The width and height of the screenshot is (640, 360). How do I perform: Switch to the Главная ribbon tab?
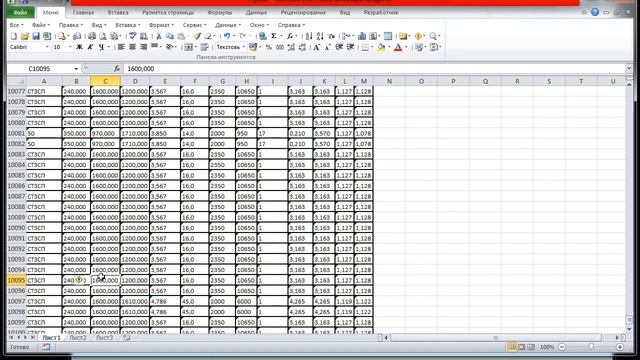click(83, 13)
